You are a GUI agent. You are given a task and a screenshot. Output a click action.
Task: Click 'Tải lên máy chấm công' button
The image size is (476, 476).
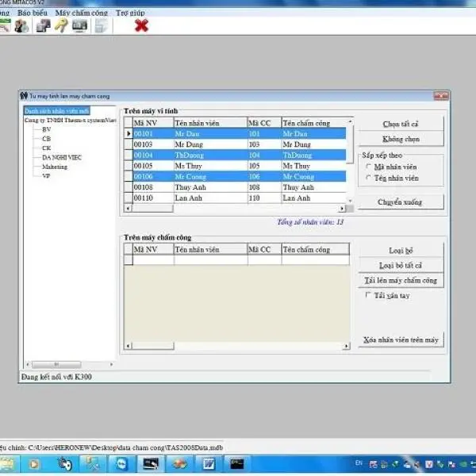pos(400,281)
